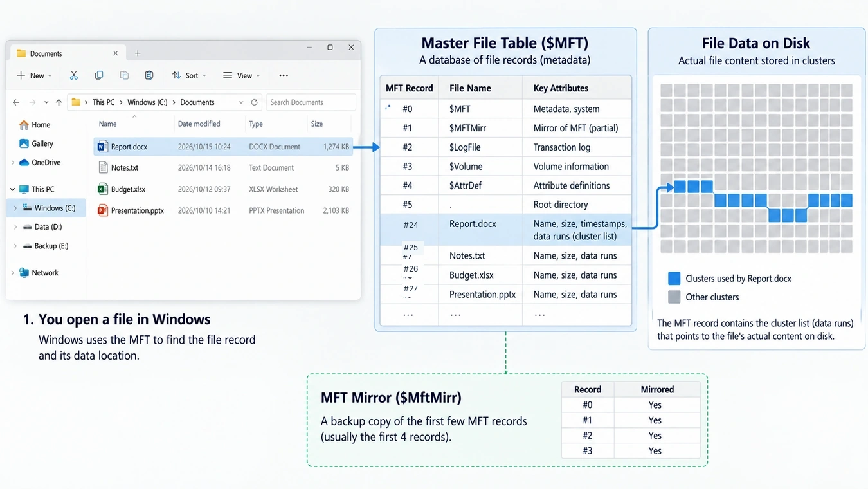Expand the Windows (C:) tree node
868x489 pixels.
[x=15, y=208]
